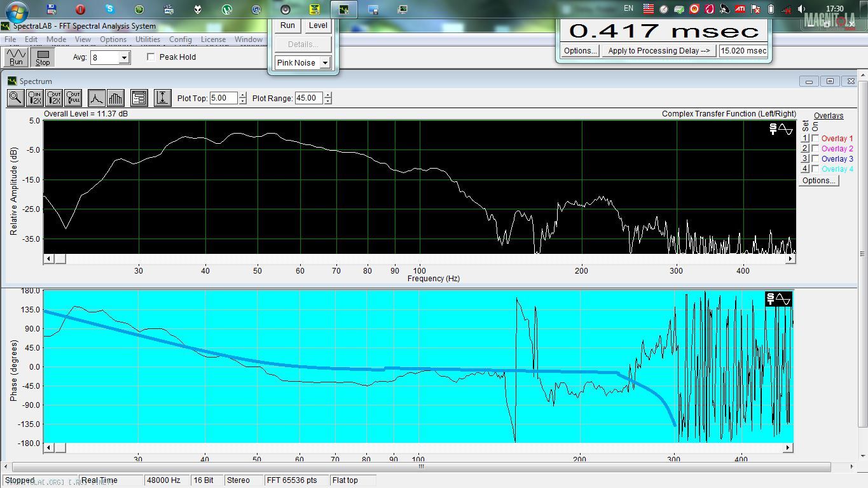Open the Config menu
Viewport: 868px width, 488px height.
coord(181,39)
